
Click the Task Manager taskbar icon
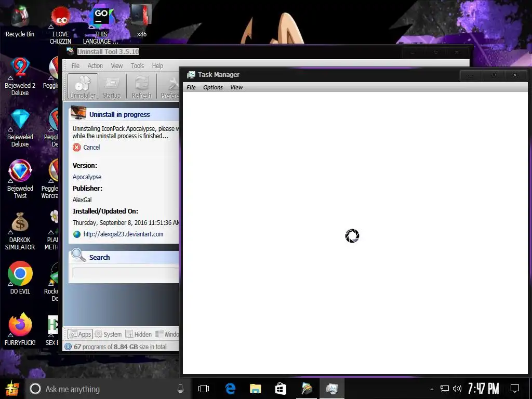coord(332,389)
